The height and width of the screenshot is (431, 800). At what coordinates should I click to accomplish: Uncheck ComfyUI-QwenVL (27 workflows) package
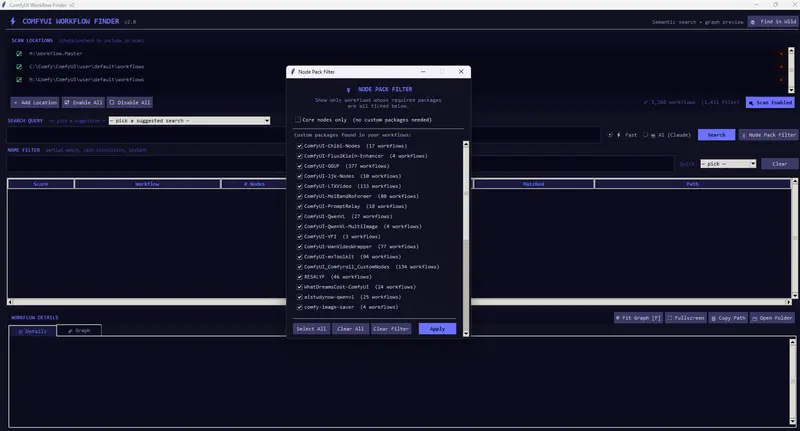coord(299,216)
